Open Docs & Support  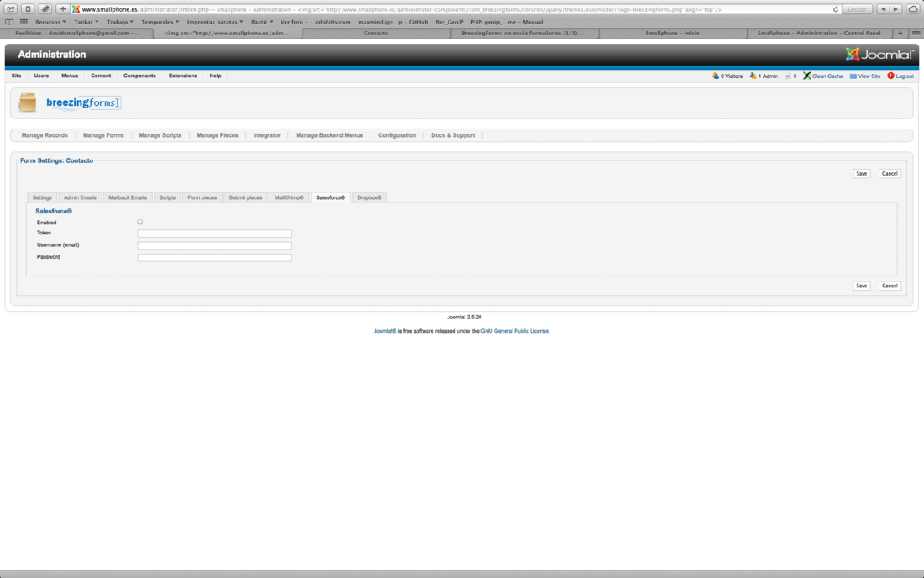(453, 135)
